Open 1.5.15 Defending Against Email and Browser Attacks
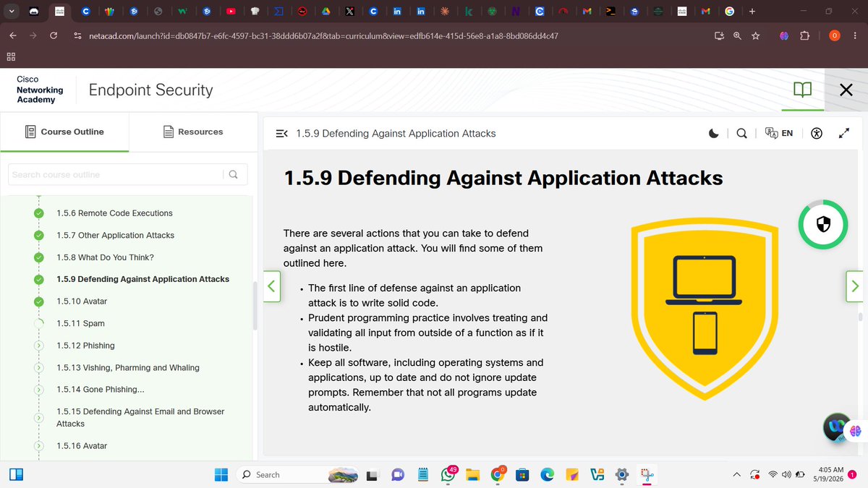The width and height of the screenshot is (868, 488). pyautogui.click(x=140, y=417)
